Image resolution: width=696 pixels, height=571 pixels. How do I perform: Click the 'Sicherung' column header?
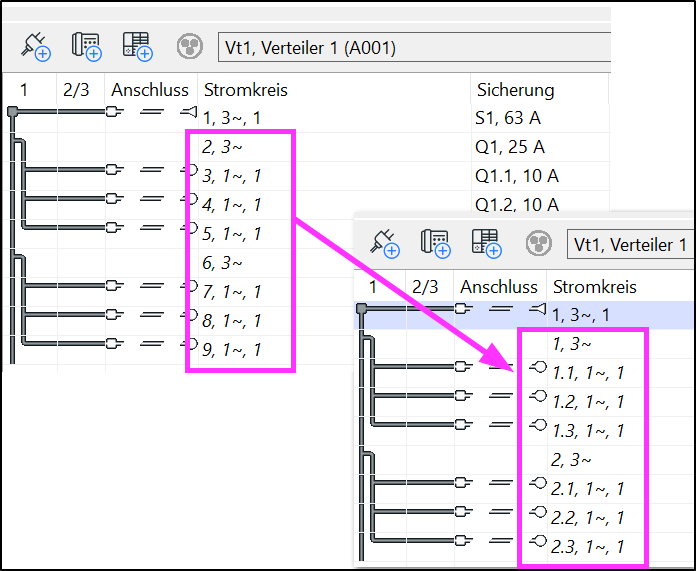click(x=515, y=90)
